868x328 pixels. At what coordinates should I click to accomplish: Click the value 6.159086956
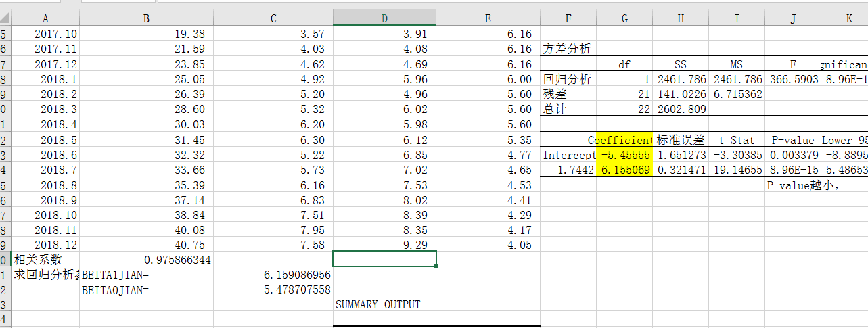pos(273,275)
